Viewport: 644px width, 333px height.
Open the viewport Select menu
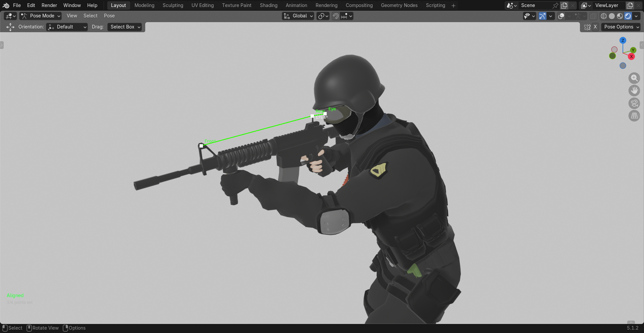(x=90, y=16)
